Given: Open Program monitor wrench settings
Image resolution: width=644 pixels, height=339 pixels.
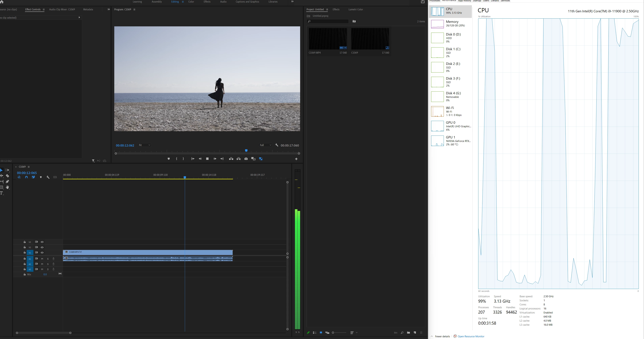Looking at the screenshot, I should 277,145.
